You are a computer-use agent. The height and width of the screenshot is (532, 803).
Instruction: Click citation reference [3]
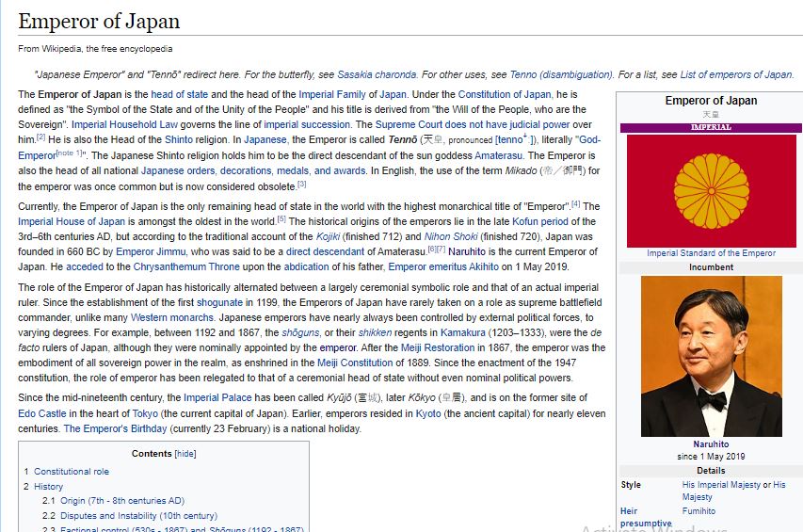click(301, 185)
